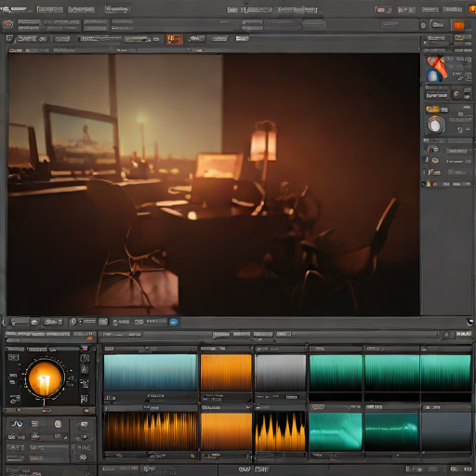Click the orange ring icon in the right panel list

[x=435, y=161]
